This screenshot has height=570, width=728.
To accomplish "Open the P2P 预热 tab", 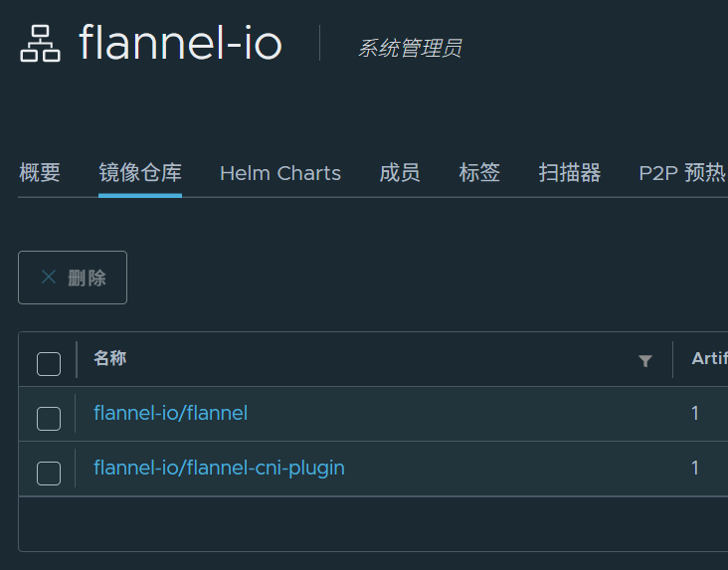I will [x=682, y=173].
